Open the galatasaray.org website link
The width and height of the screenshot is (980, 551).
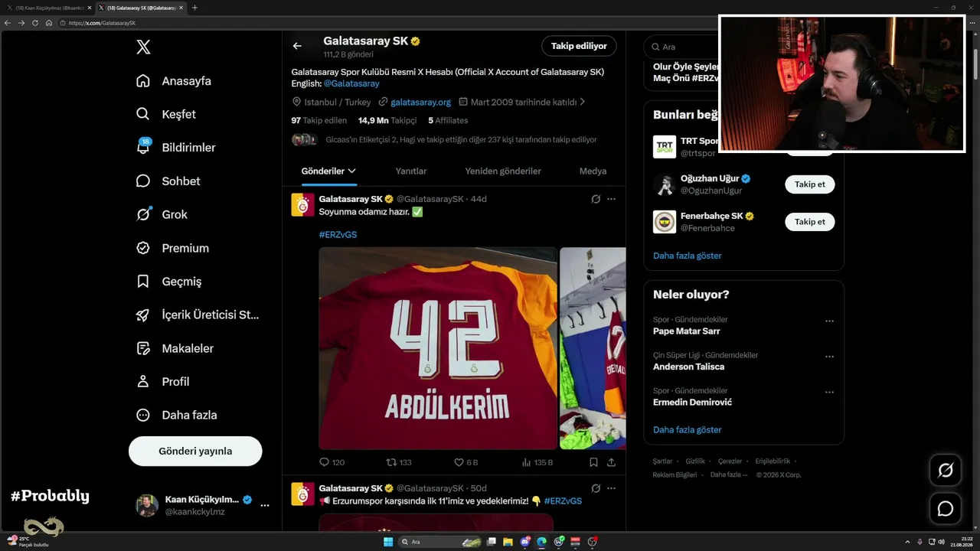(x=420, y=102)
